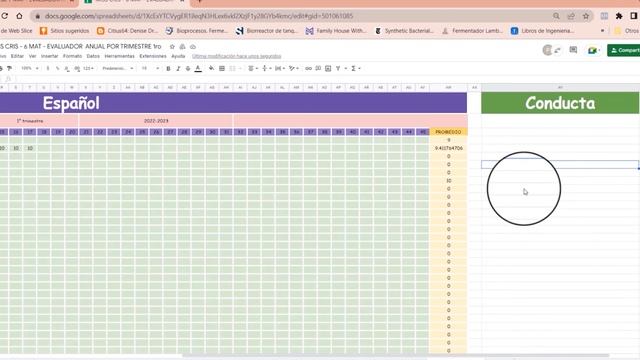Image resolution: width=640 pixels, height=360 pixels.
Task: Open the font size dropdown
Action: click(x=150, y=69)
